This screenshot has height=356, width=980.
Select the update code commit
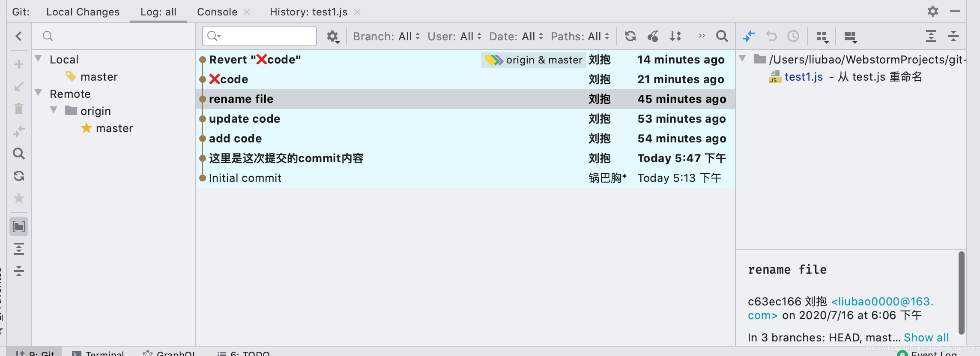pyautogui.click(x=465, y=119)
